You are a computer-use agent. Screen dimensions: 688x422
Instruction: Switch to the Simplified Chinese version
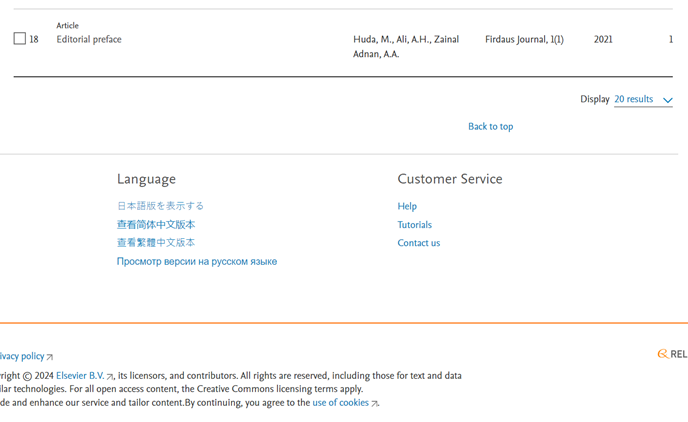tap(156, 225)
